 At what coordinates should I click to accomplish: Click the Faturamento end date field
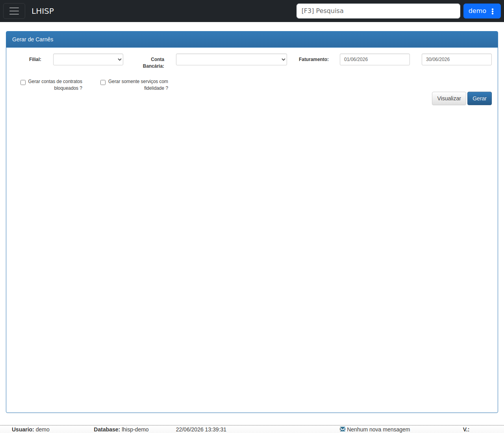457,59
